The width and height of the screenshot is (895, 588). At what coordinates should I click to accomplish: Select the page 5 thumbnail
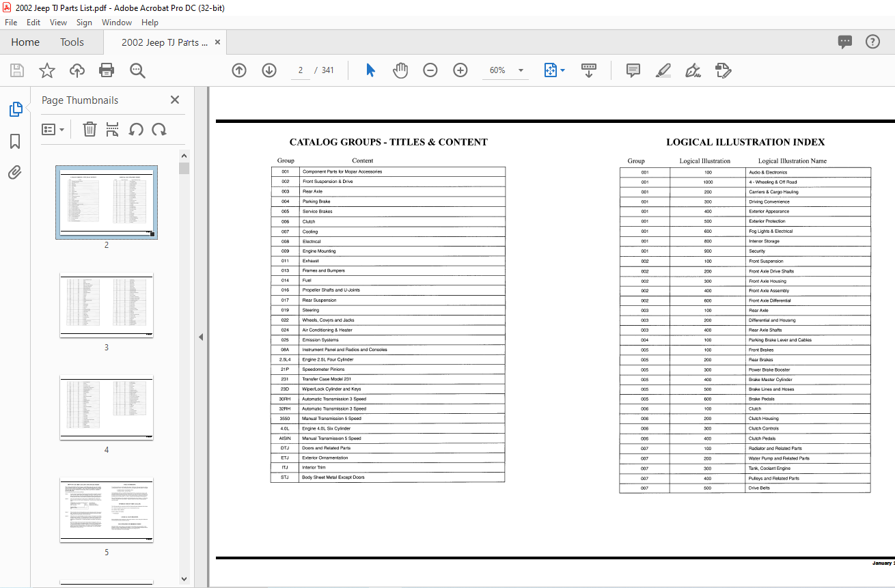pyautogui.click(x=107, y=509)
